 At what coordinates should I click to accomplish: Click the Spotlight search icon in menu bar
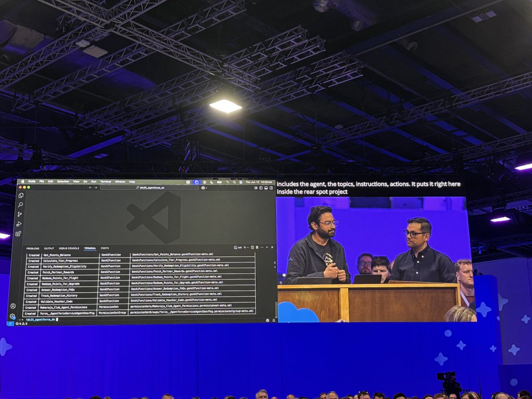click(x=234, y=182)
